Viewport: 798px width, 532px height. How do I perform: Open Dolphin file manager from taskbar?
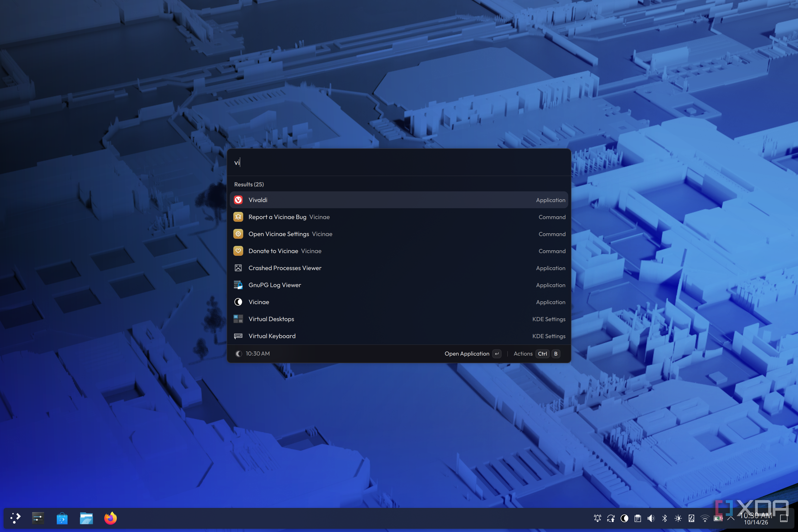tap(86, 518)
